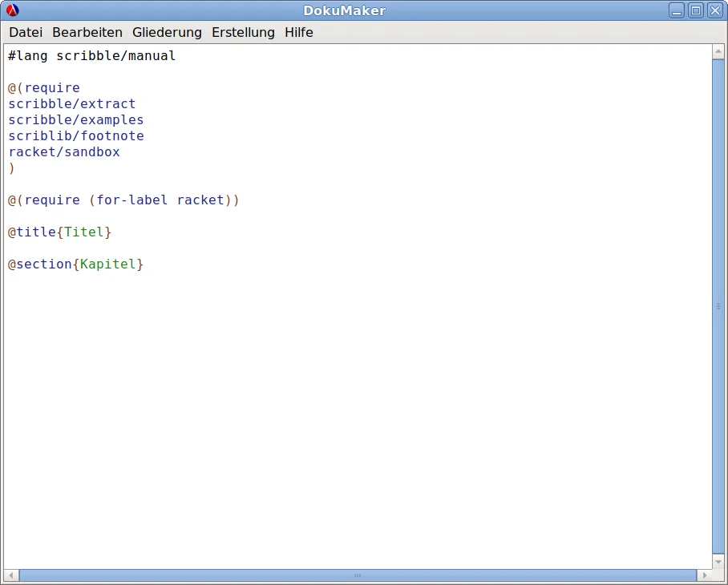Click the vertical scrollbar down arrow
Viewport: 728px width, 585px height.
(x=718, y=561)
